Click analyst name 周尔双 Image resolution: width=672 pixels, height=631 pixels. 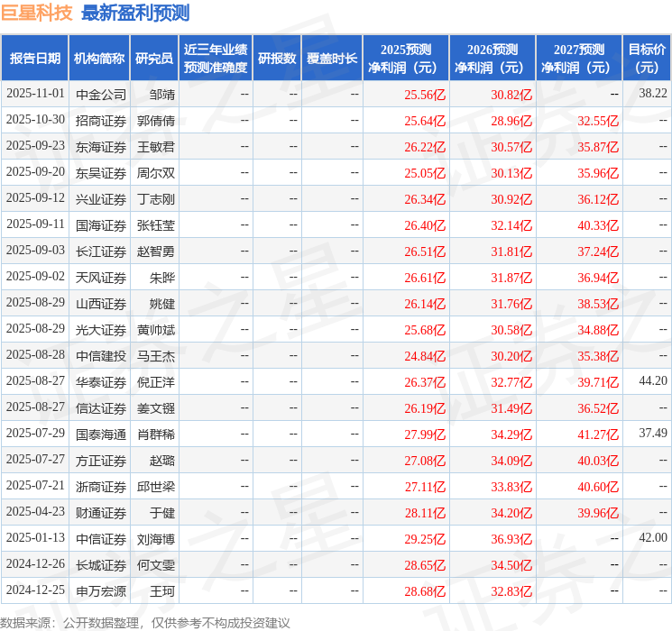(x=156, y=172)
